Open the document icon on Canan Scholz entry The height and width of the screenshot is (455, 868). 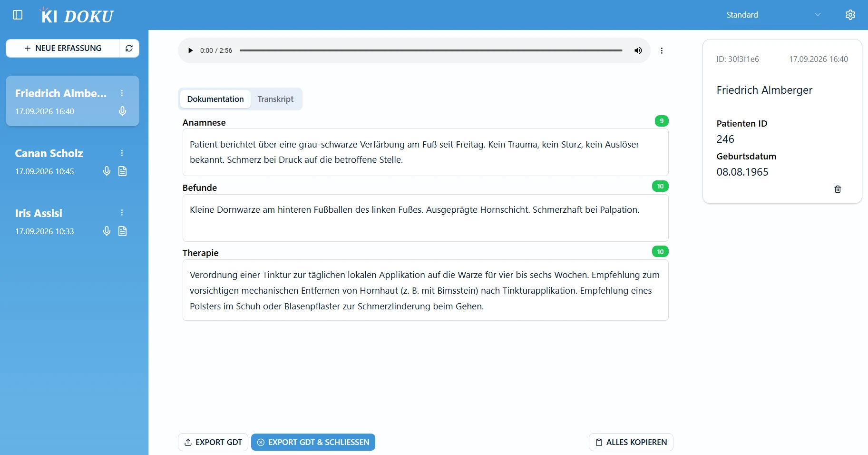click(x=122, y=171)
